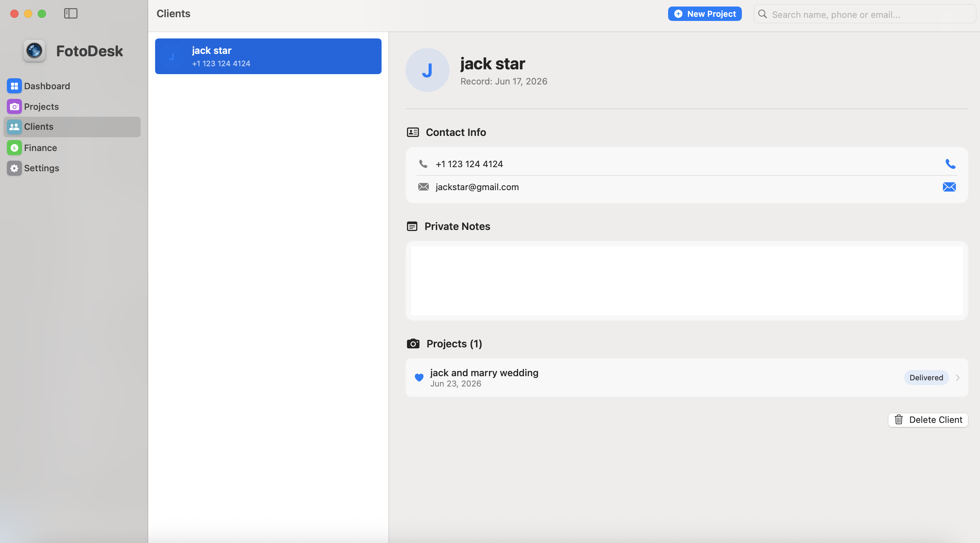Screen dimensions: 980x543
Task: Click the Settings gear icon
Action: [14, 168]
